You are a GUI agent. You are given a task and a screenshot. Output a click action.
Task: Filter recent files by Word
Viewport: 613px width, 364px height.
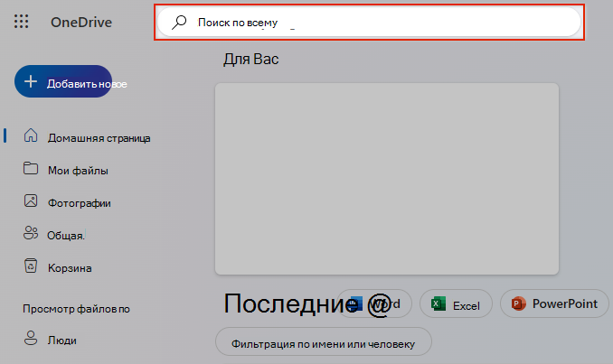374,303
